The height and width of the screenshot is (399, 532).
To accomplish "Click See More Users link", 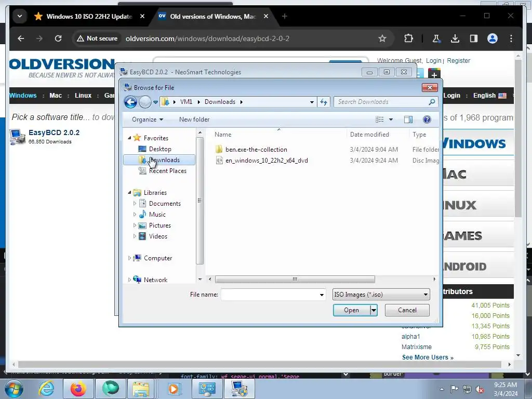I will pos(428,357).
